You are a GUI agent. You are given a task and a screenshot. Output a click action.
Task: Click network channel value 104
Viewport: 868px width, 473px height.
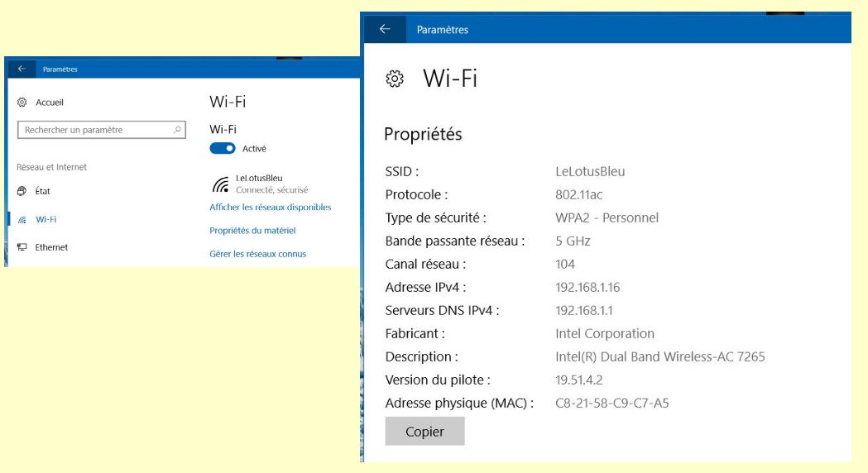565,265
